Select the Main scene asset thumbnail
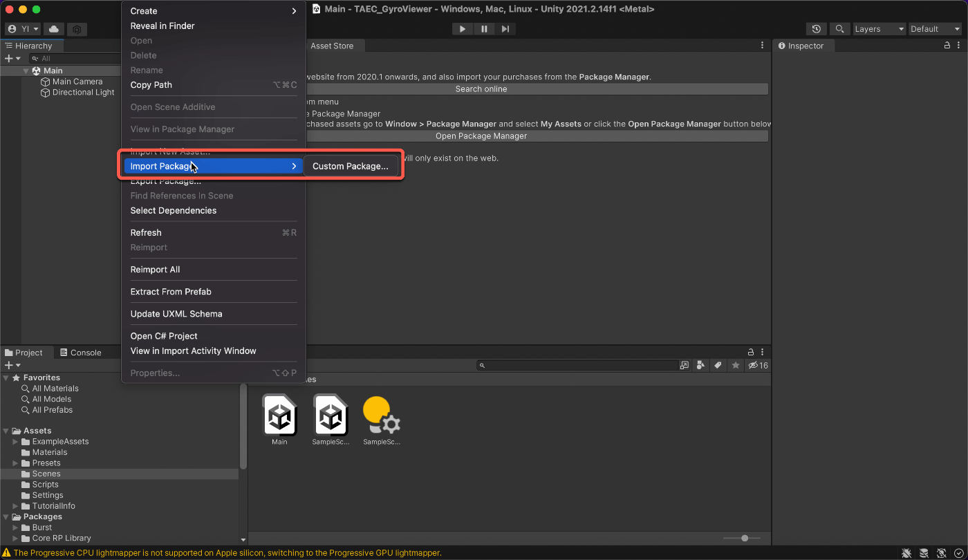The image size is (968, 560). point(279,416)
